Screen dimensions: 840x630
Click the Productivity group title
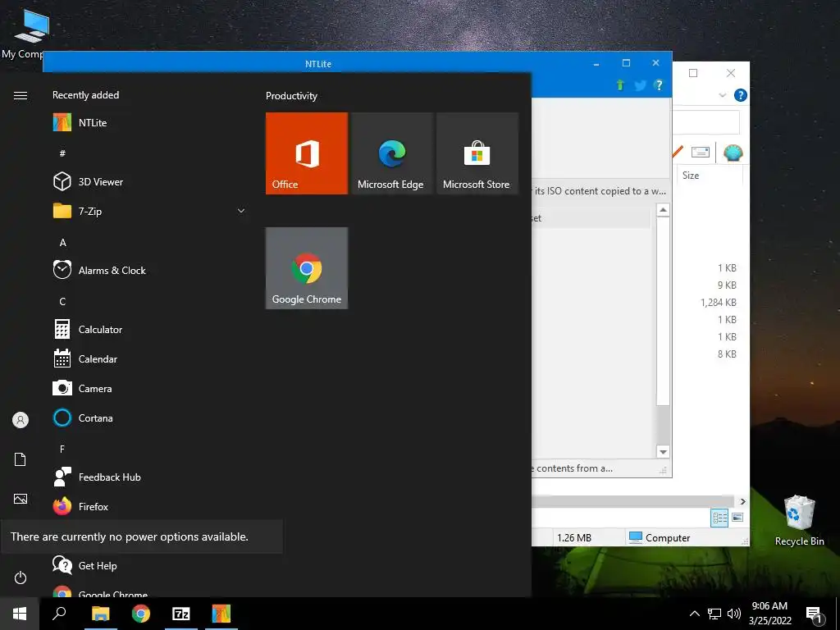pos(291,96)
